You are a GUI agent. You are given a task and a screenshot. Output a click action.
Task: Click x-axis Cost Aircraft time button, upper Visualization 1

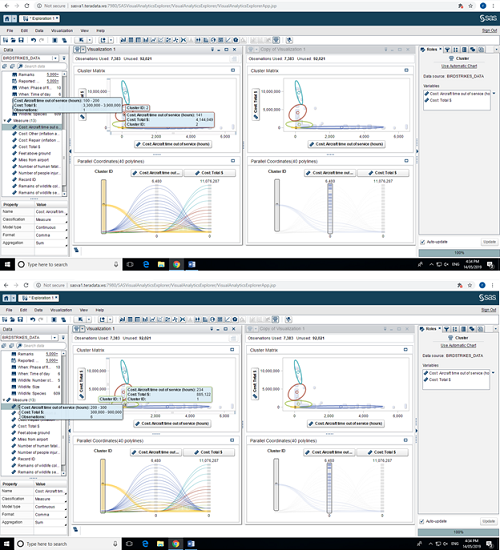coord(173,144)
